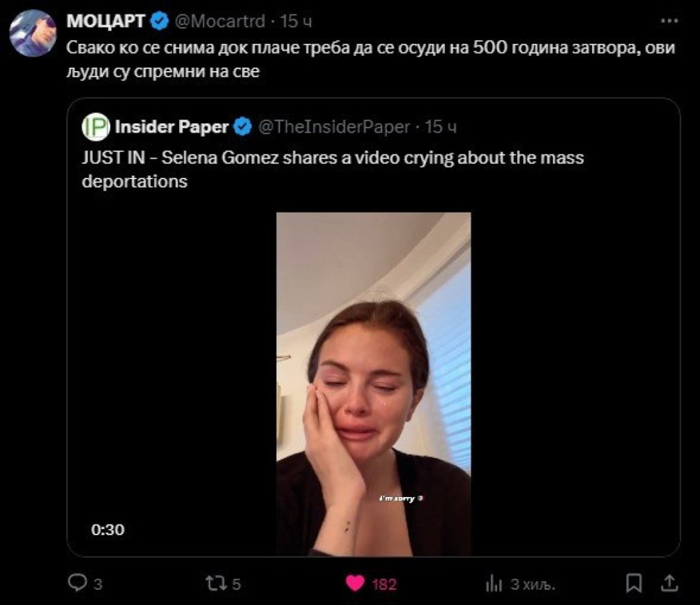Open the three-dot more options menu
700x605 pixels.
[x=669, y=21]
